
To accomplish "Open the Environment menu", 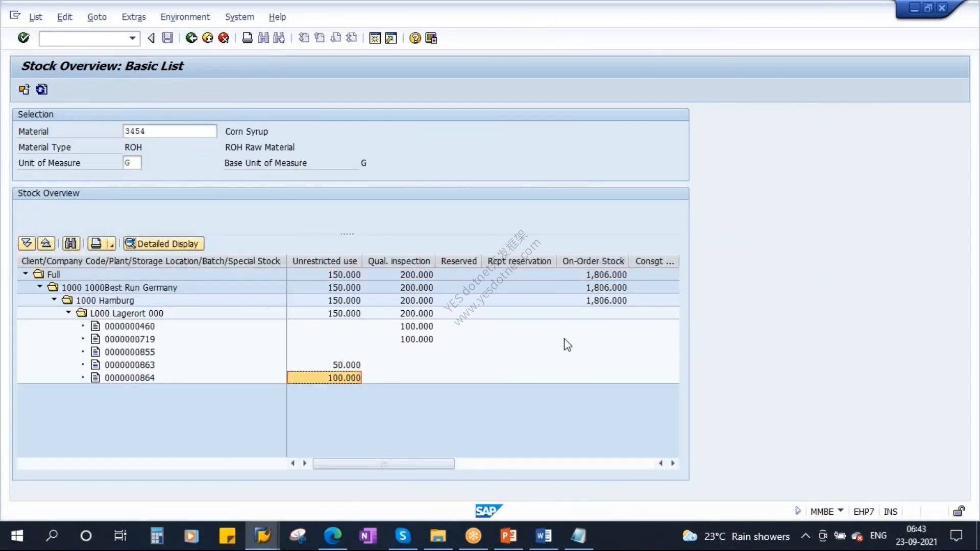I will coord(185,17).
